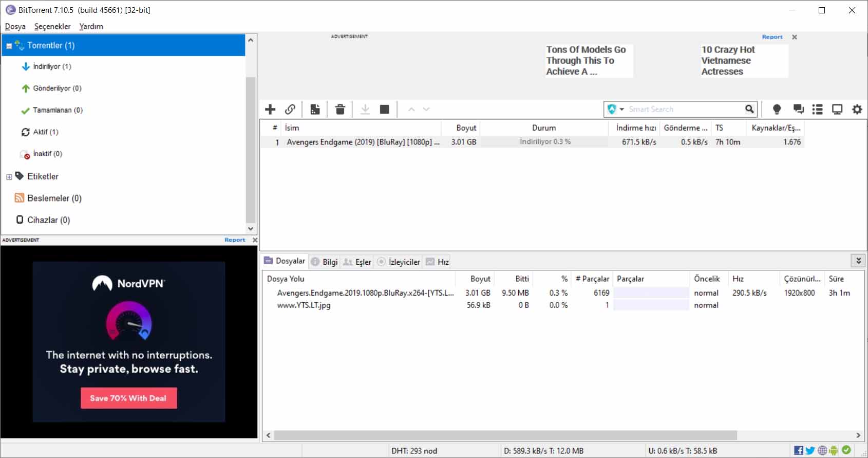Select İndiriliyor (1) in sidebar

(x=52, y=66)
